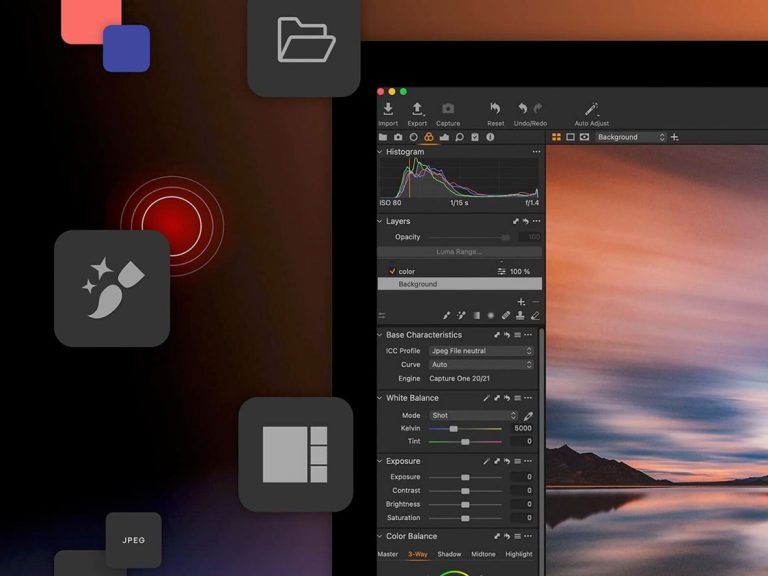
Task: Select the clone stamp tool
Action: (x=520, y=316)
